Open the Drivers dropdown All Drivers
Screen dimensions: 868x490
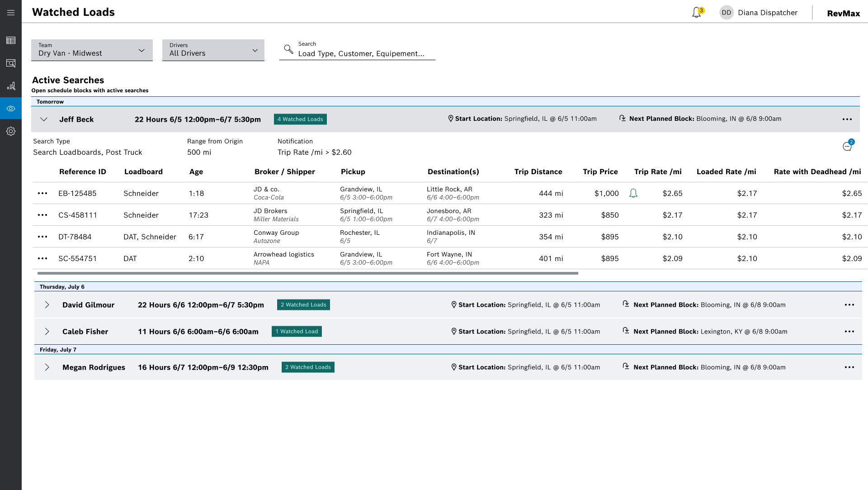(213, 50)
